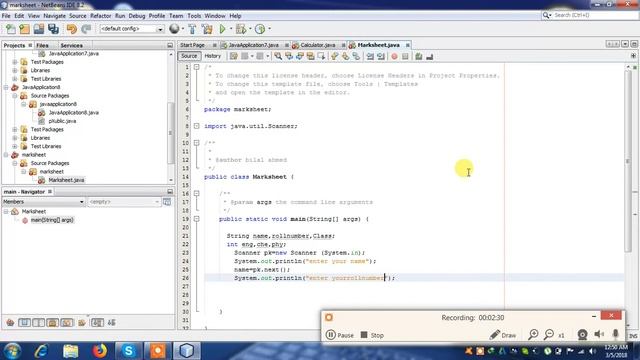640x360 pixels.
Task: Click the Comment icon in editor toolbar
Action: point(418,56)
